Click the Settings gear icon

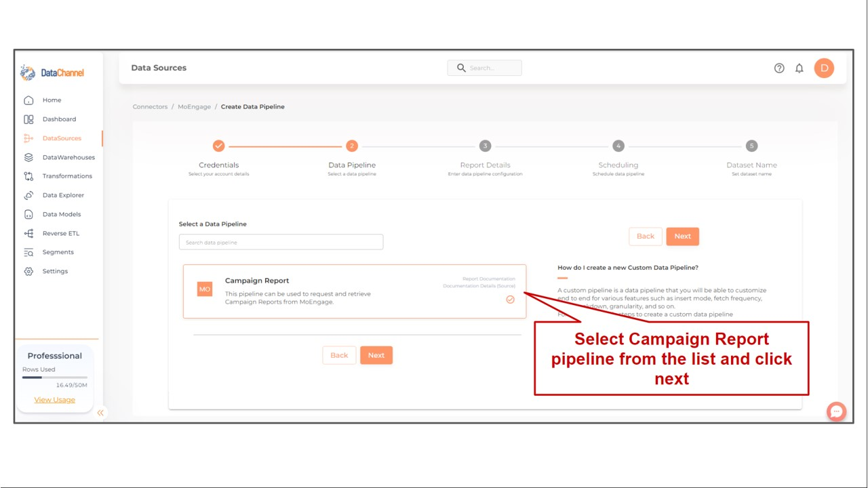point(28,271)
